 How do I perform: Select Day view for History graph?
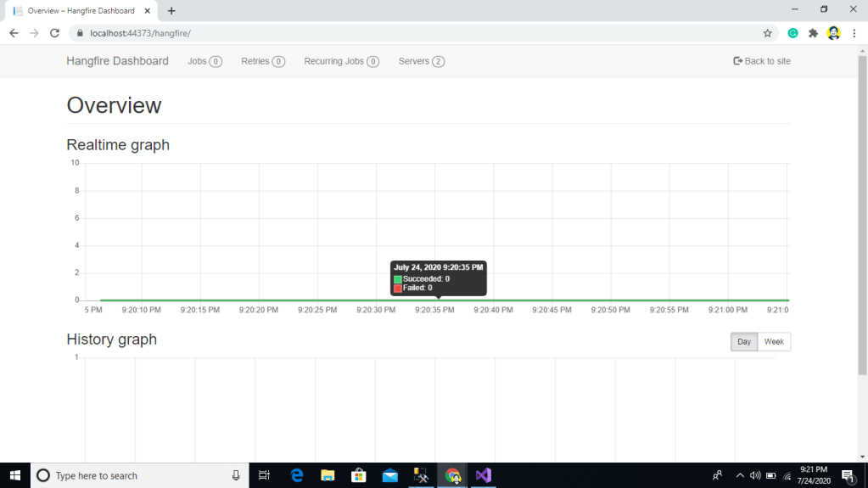pyautogui.click(x=744, y=342)
